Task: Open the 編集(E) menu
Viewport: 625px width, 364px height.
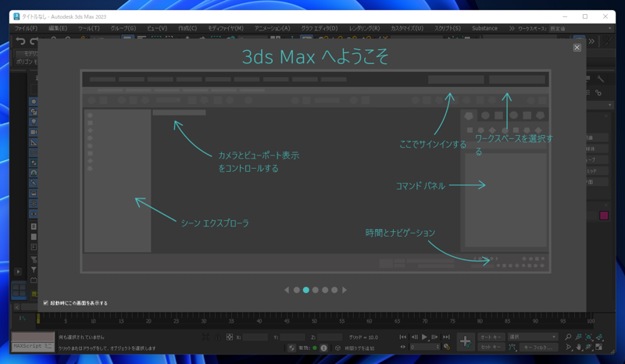Action: pyautogui.click(x=57, y=28)
